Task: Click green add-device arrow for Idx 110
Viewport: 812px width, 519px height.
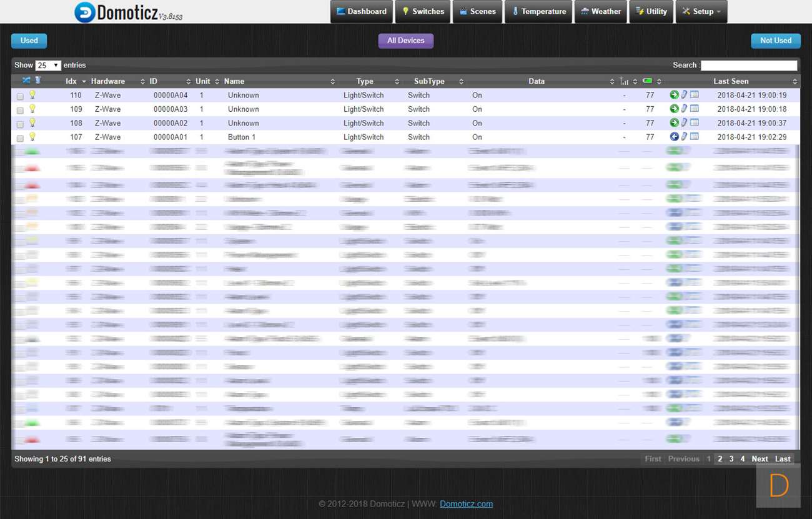Action: click(674, 95)
